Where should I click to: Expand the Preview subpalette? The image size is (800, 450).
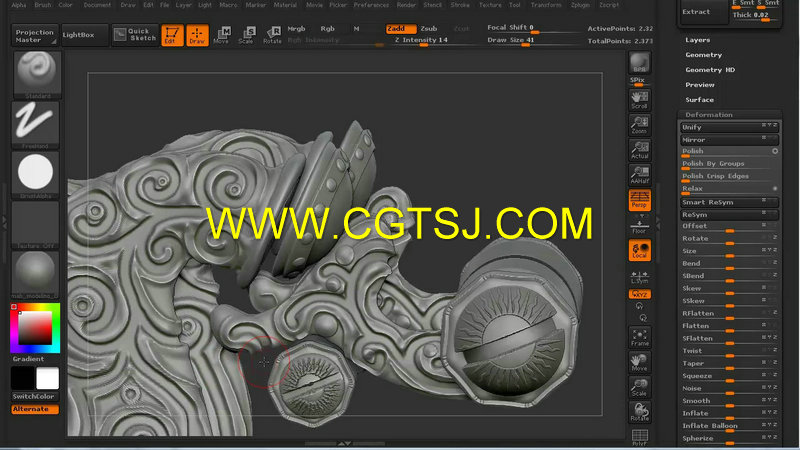pyautogui.click(x=700, y=85)
